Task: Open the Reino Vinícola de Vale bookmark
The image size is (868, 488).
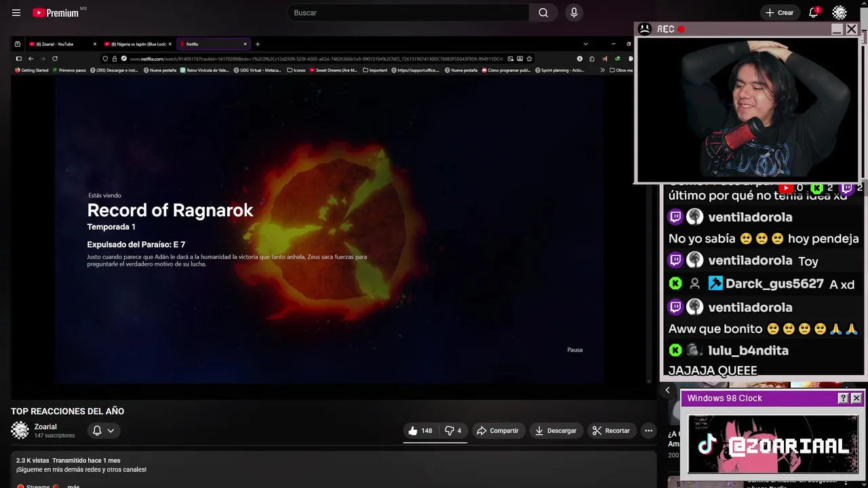Action: coord(204,70)
